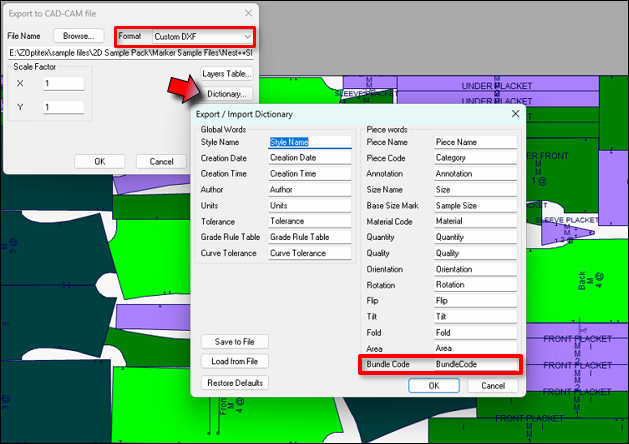Open the Layers Table dialog

point(226,74)
